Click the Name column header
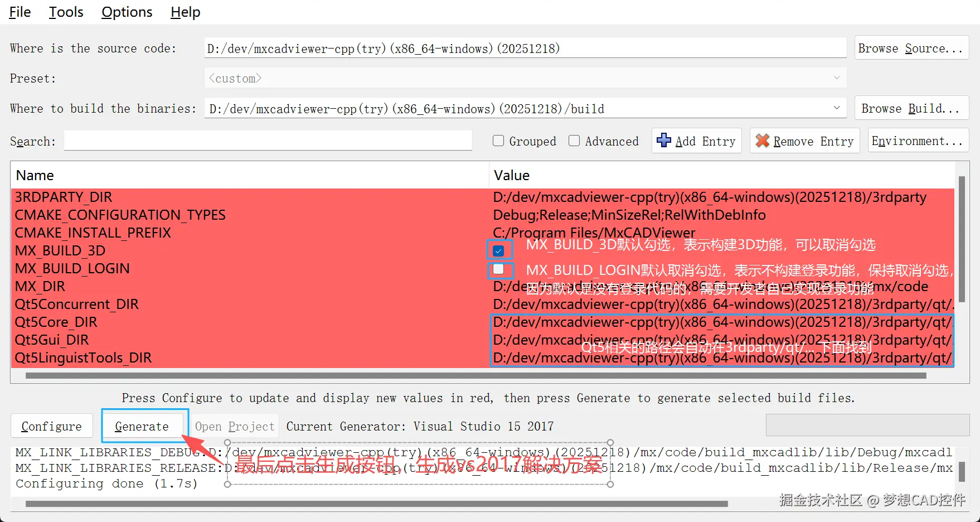The width and height of the screenshot is (980, 522). 250,175
